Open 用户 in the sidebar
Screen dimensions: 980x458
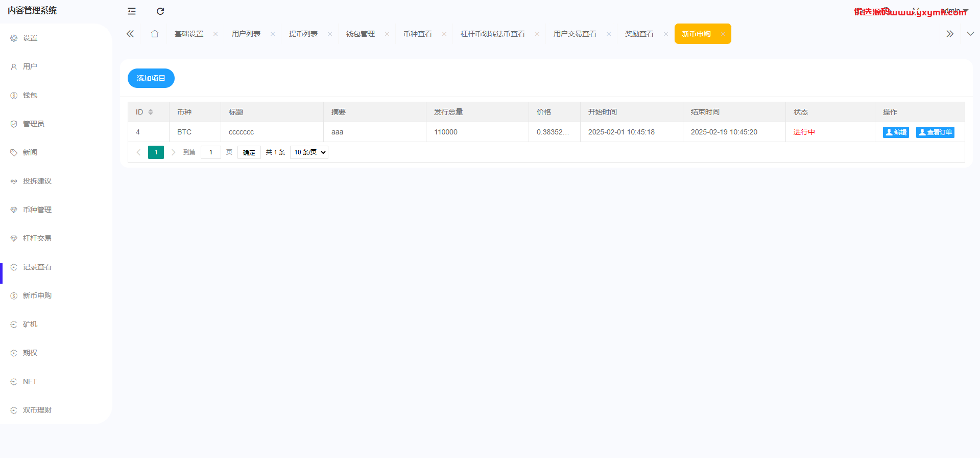(30, 66)
